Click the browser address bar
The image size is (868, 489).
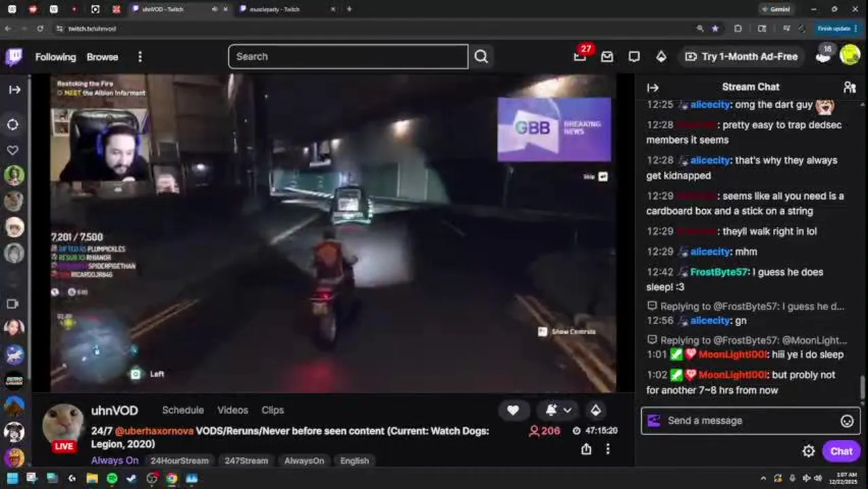[x=374, y=29]
